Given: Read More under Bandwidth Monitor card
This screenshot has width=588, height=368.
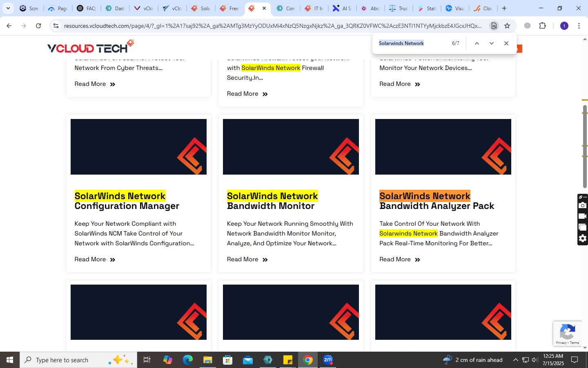Looking at the screenshot, I should [x=247, y=259].
